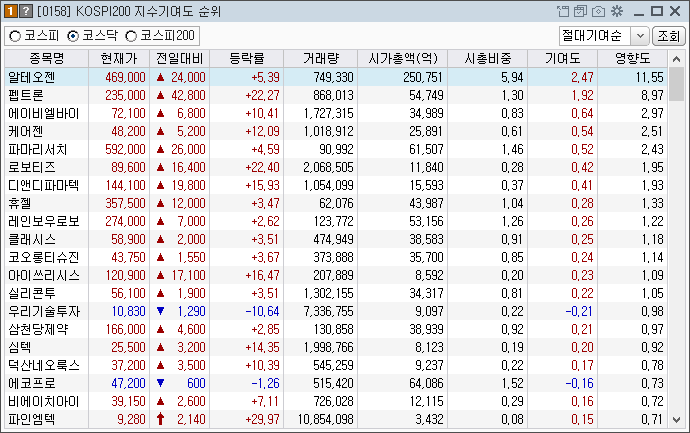Image resolution: width=690 pixels, height=433 pixels.
Task: Sort by the 기여도 column header
Action: pyautogui.click(x=564, y=58)
